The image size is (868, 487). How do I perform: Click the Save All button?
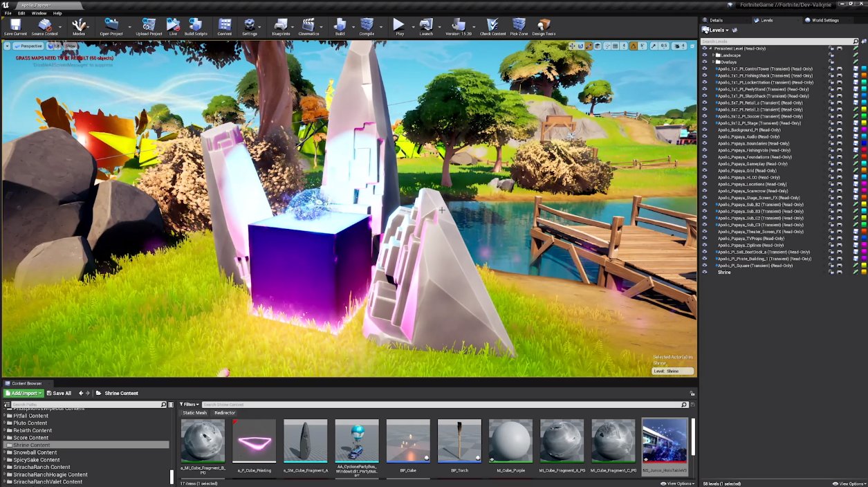58,393
